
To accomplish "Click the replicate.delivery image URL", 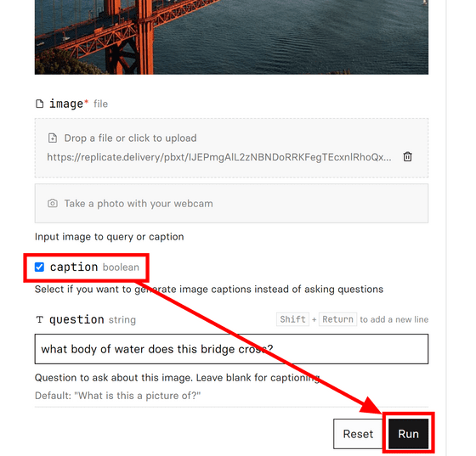I will coord(219,157).
